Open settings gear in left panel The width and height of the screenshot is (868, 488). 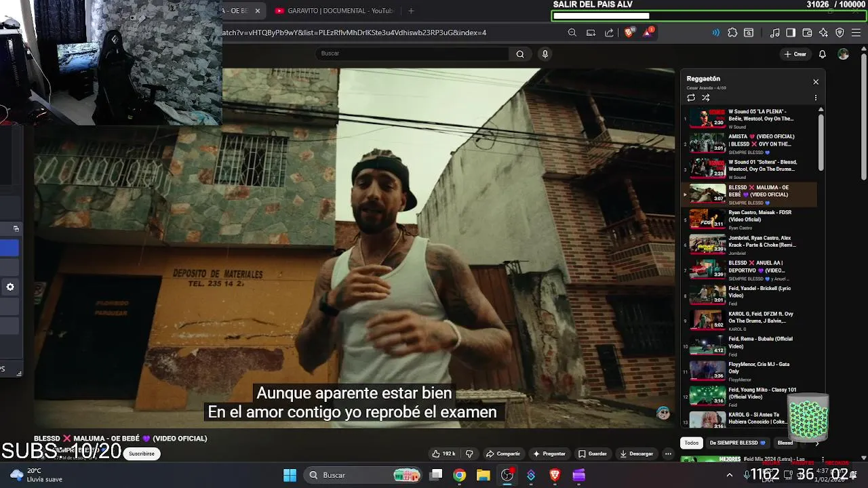[x=10, y=287]
